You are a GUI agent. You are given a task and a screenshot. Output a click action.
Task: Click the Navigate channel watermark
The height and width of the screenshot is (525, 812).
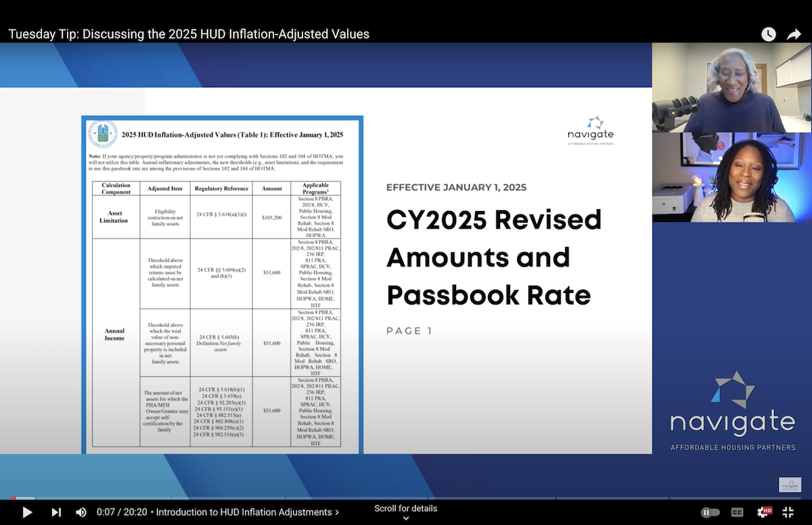(790, 484)
